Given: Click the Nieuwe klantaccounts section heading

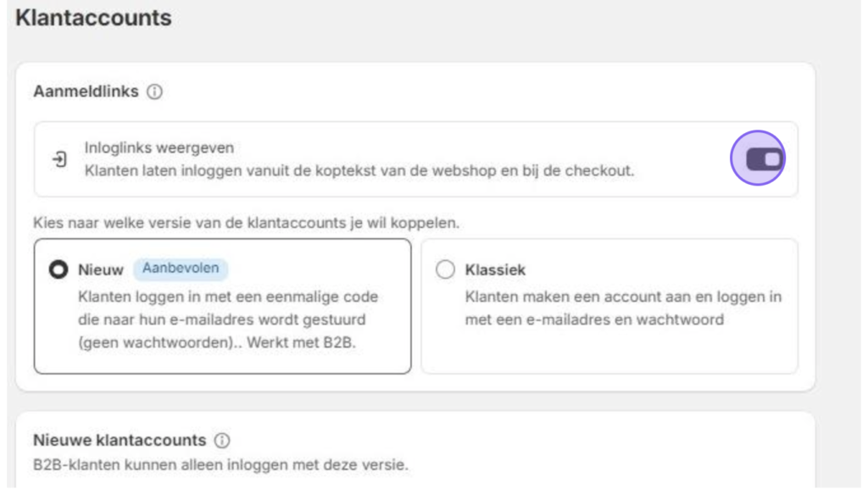Looking at the screenshot, I should [120, 441].
